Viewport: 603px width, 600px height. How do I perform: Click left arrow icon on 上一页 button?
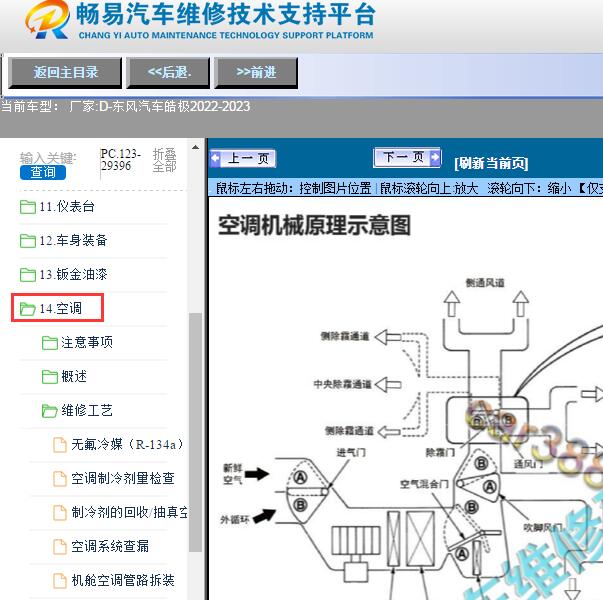(215, 158)
